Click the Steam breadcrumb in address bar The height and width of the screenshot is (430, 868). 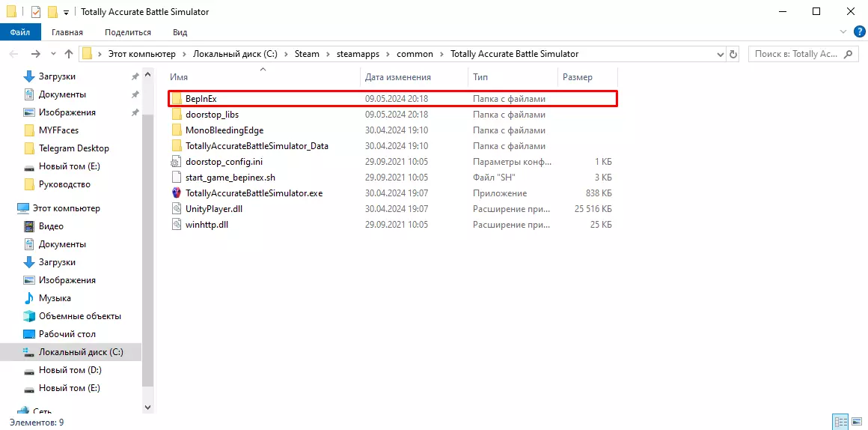(x=307, y=54)
